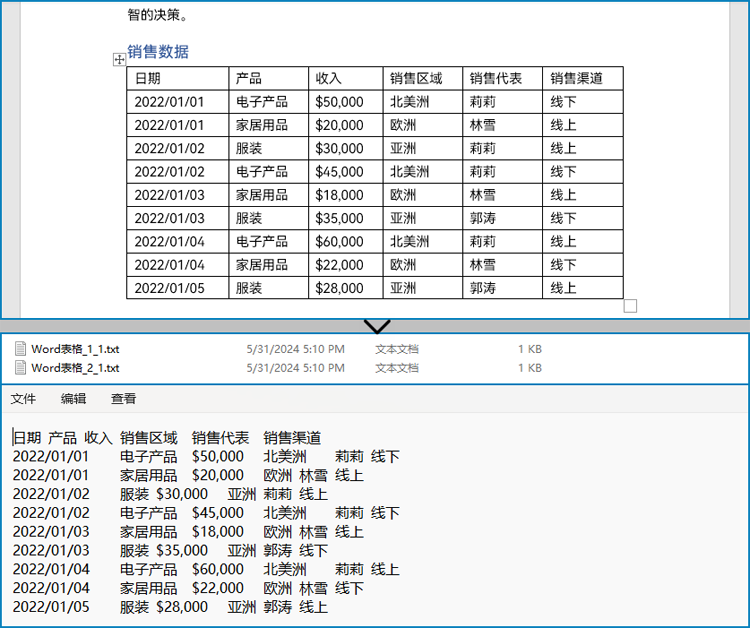Click $28,000 in the Notepad text
This screenshot has width=750, height=628.
click(182, 607)
